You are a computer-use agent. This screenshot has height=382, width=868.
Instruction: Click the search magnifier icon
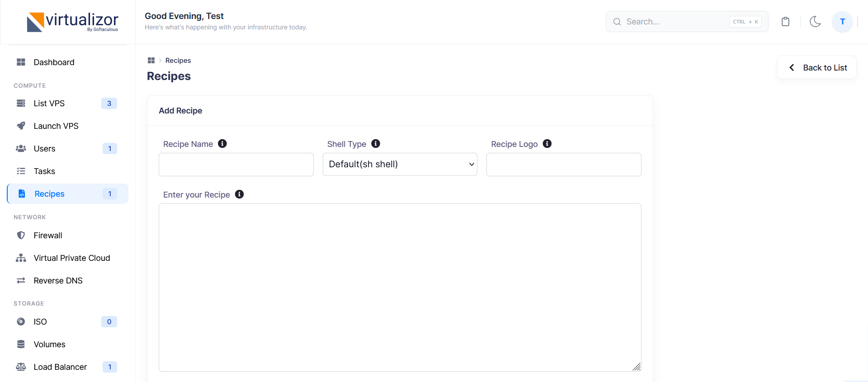[x=617, y=22]
